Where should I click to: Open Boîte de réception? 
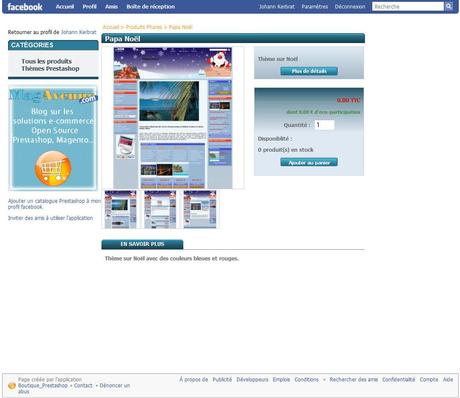[150, 7]
